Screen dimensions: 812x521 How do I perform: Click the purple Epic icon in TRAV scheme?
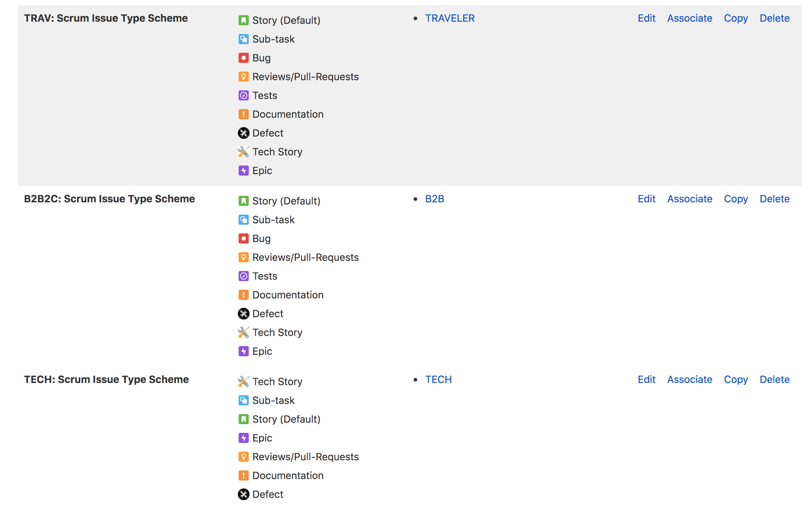point(243,171)
